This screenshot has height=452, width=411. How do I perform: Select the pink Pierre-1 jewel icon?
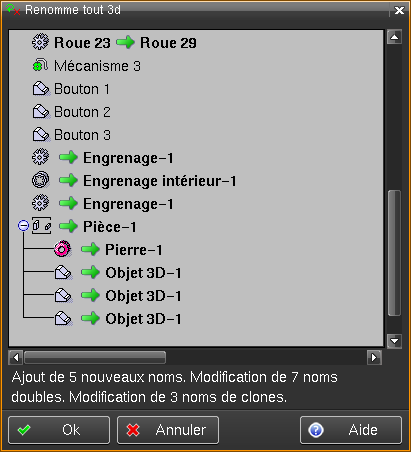point(62,249)
